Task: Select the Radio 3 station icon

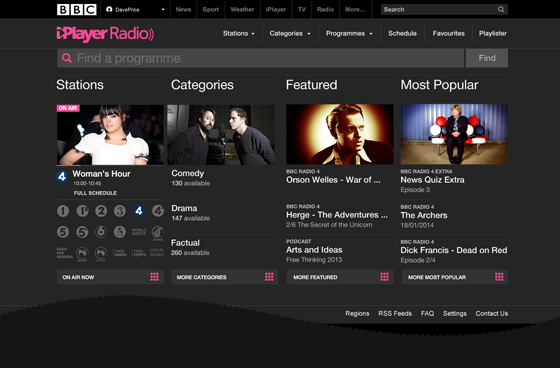Action: (x=120, y=211)
